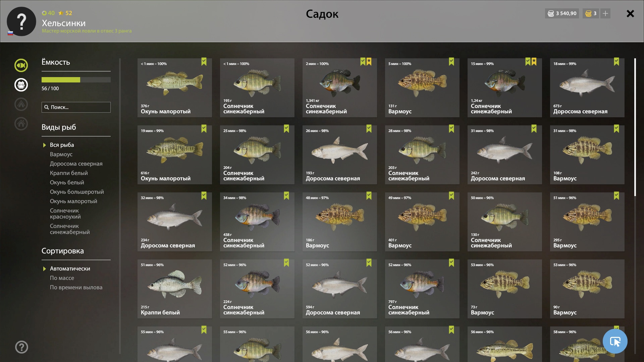The height and width of the screenshot is (362, 644).
Task: Click the blue cursor overlay button
Action: tap(615, 341)
